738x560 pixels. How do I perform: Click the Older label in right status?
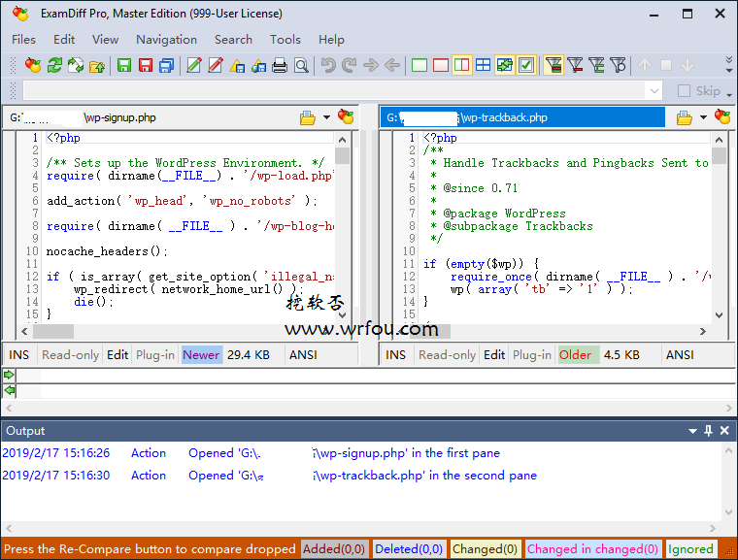(x=578, y=355)
